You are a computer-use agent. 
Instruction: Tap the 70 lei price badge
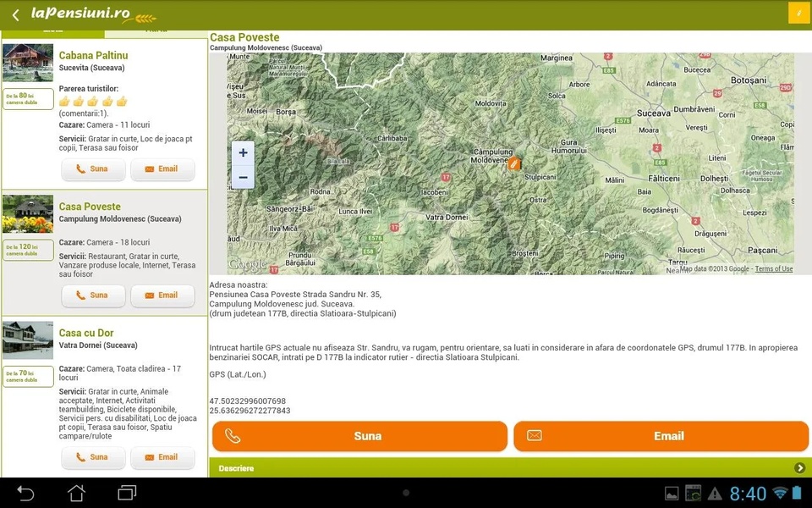point(28,376)
